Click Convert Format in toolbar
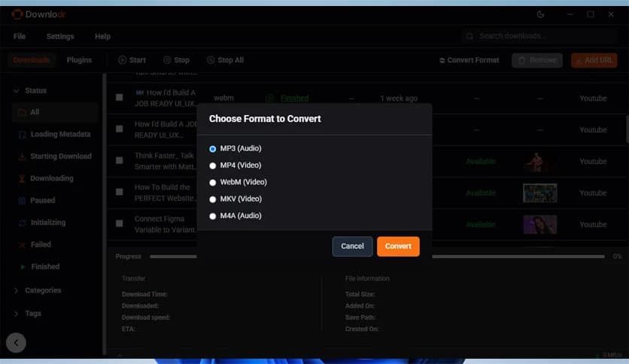The height and width of the screenshot is (364, 629). click(469, 60)
